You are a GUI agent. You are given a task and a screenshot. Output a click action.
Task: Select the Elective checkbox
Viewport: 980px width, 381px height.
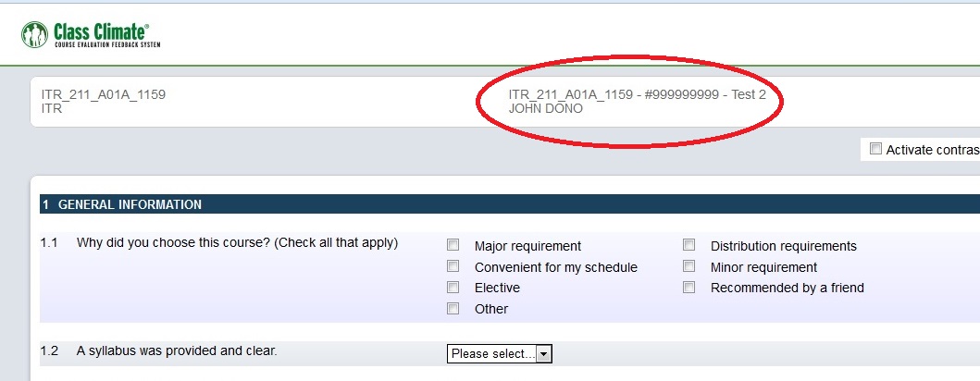click(453, 288)
